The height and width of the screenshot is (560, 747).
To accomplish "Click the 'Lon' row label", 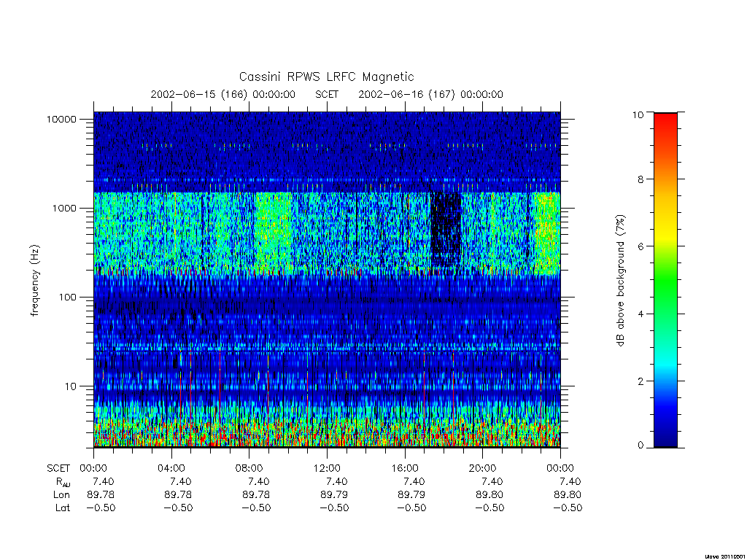I will (x=62, y=495).
